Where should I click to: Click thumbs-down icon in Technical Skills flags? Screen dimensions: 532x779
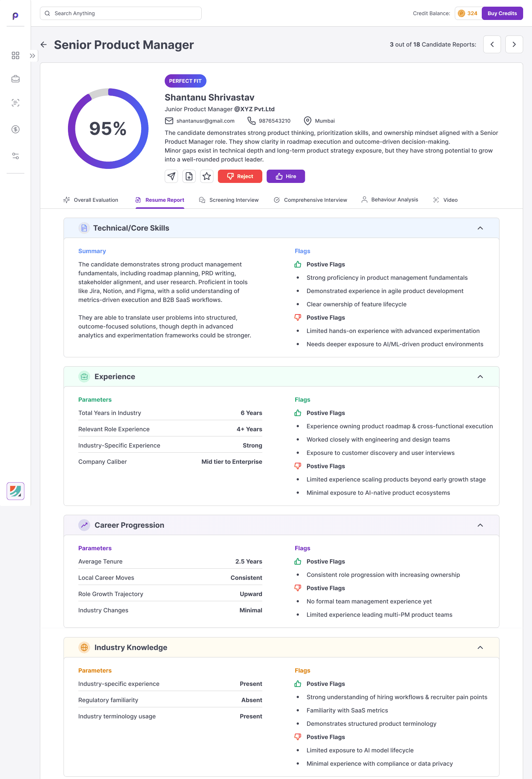tap(298, 317)
